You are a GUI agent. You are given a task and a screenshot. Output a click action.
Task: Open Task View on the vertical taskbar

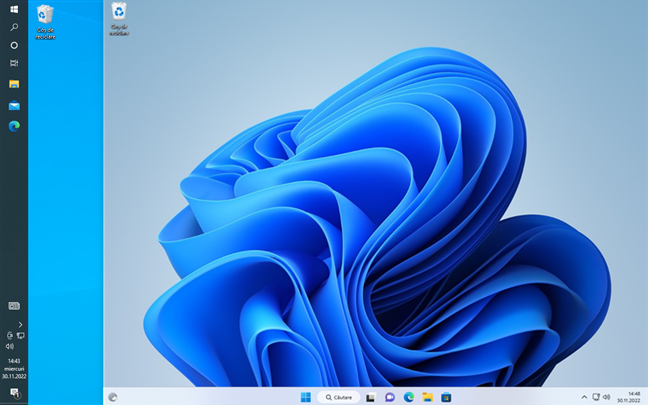coord(14,63)
